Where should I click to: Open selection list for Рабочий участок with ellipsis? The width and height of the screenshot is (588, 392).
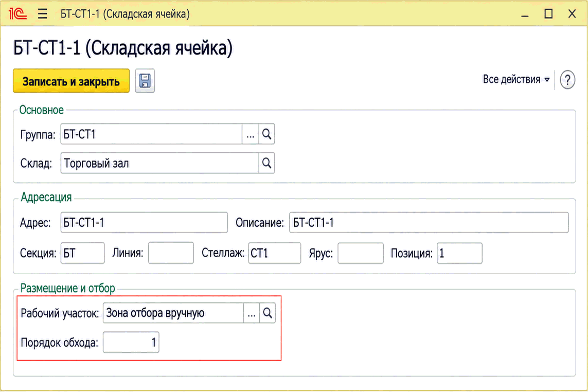pyautogui.click(x=251, y=313)
